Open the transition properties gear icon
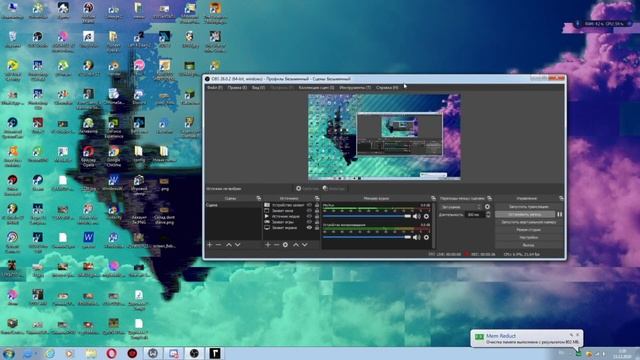Viewport: 640px width, 360px height. pos(487,207)
